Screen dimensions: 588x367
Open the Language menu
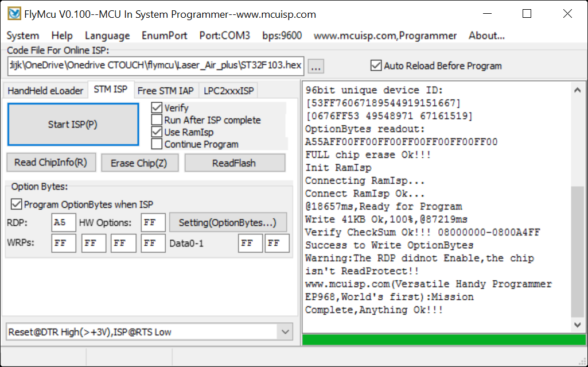coord(107,36)
